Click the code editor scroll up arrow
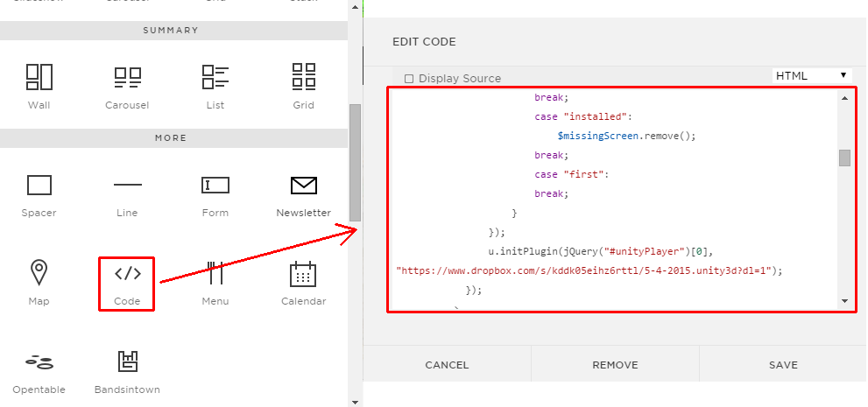Image resolution: width=868 pixels, height=407 pixels. click(844, 98)
